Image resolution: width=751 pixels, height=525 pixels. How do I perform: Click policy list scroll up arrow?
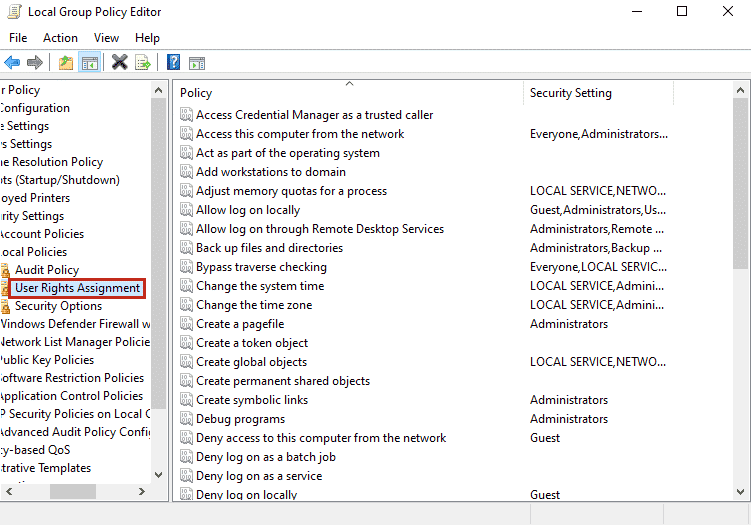point(740,90)
